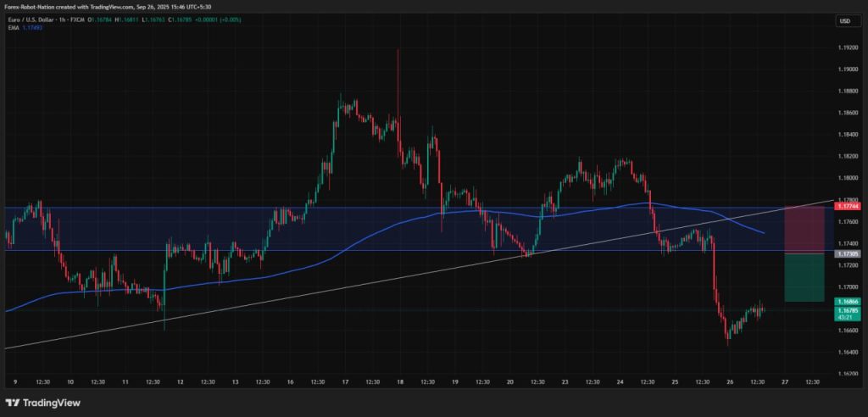Click date 23 on the time axis
This screenshot has height=417, width=868.
(565, 382)
